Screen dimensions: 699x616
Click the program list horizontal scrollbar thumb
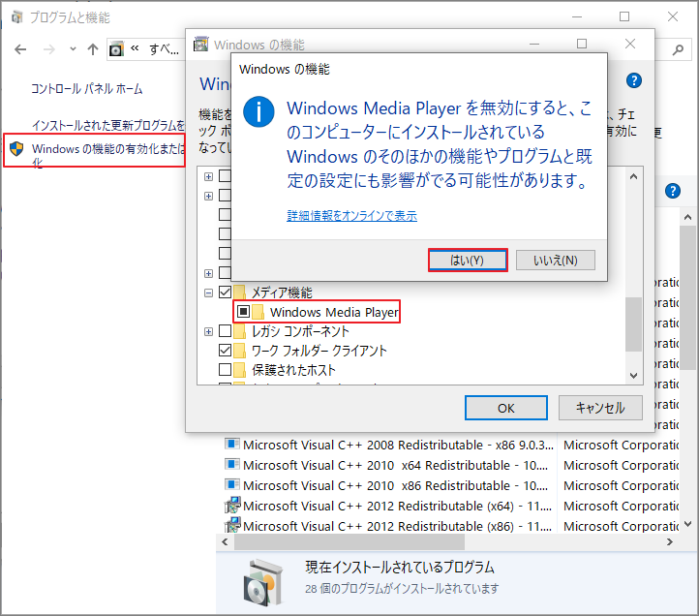pyautogui.click(x=349, y=542)
